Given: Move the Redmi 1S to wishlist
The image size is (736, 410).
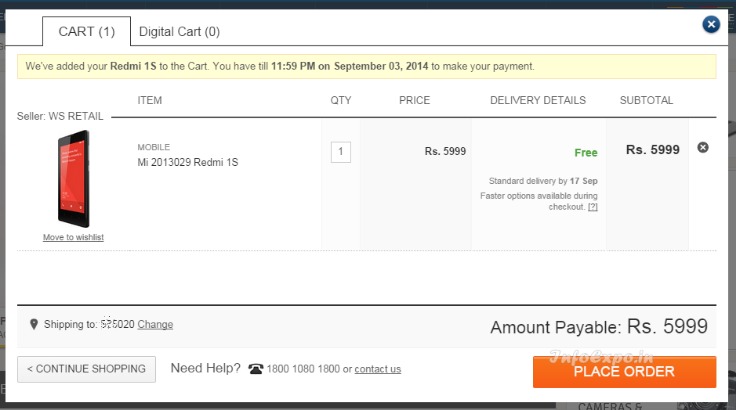Looking at the screenshot, I should click(73, 237).
